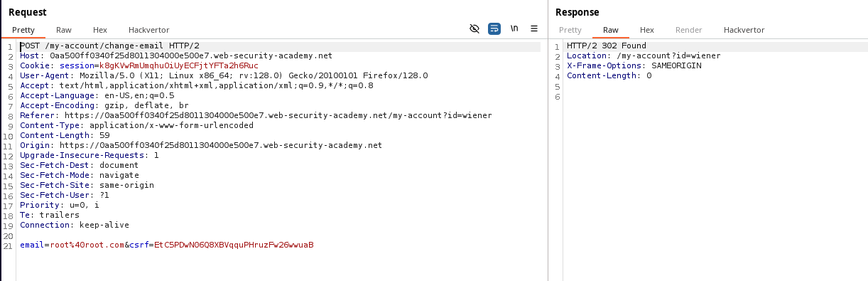This screenshot has height=281, width=868.
Task: Switch to Request Hex tab
Action: pos(100,30)
